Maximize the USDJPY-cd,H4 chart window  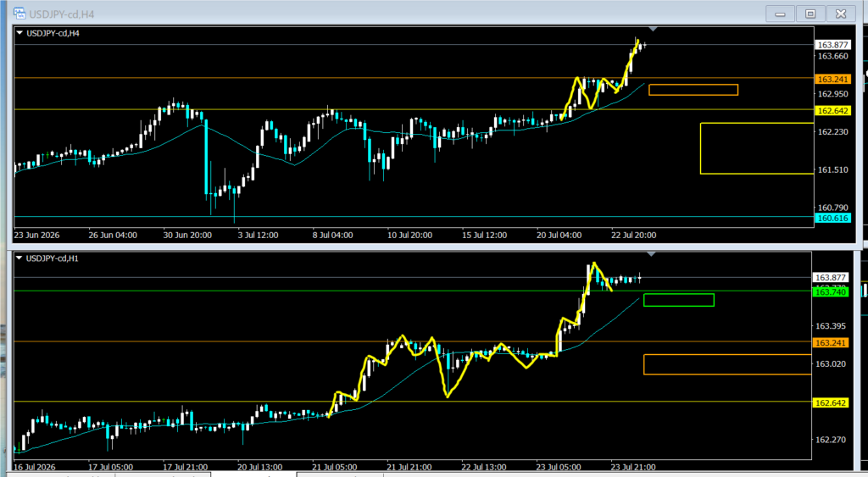(810, 14)
